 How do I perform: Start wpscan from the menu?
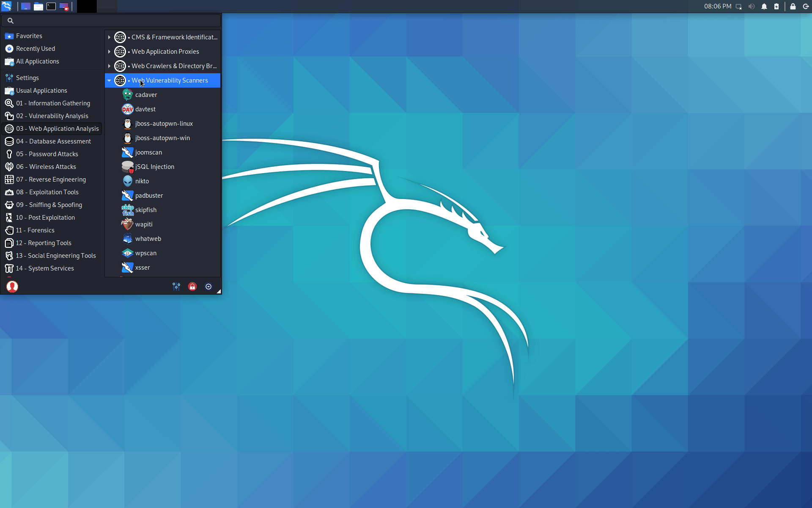127,253
